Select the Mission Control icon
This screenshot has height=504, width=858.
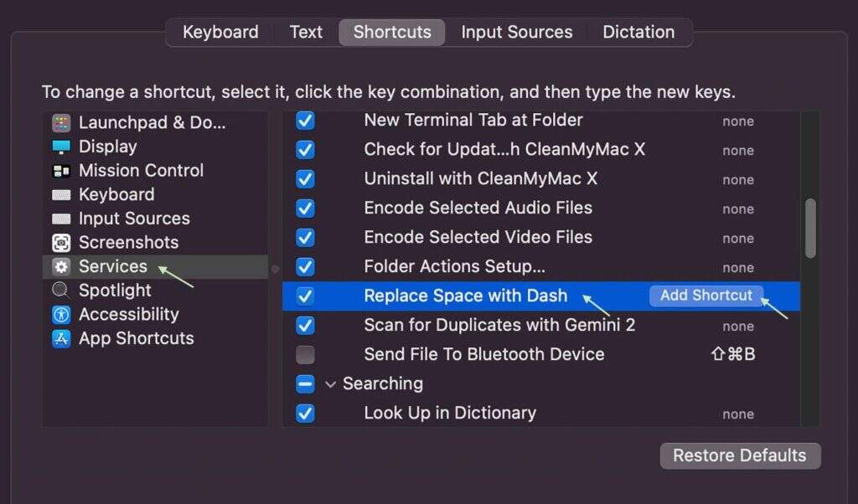coord(61,171)
